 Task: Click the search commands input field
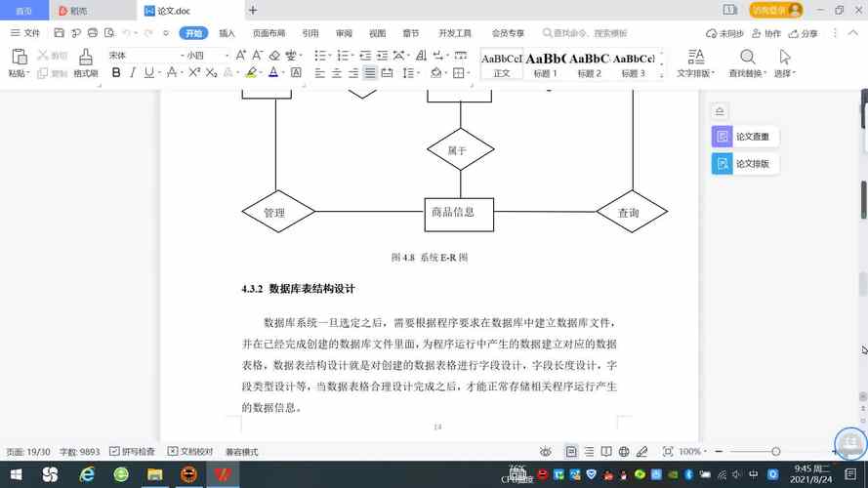coord(585,33)
